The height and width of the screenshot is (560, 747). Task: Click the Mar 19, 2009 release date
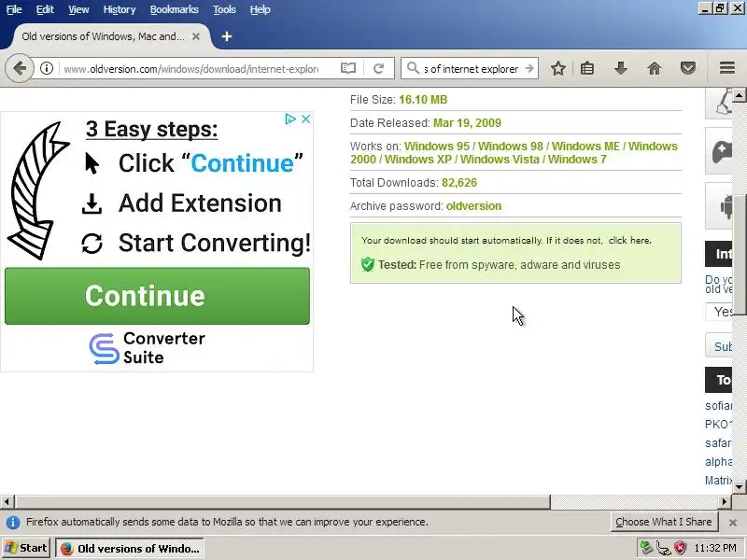[x=467, y=123]
